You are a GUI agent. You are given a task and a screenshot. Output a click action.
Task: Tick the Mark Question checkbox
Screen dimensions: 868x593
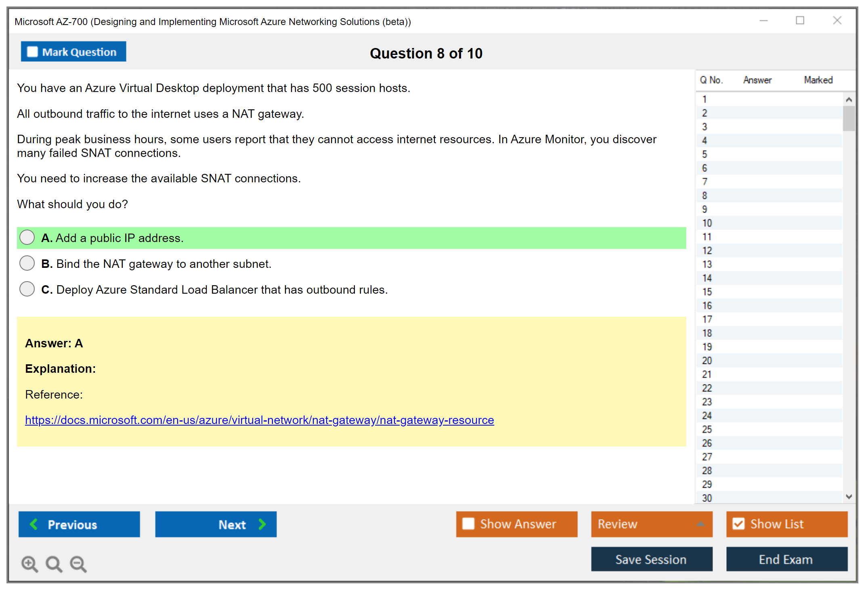32,52
